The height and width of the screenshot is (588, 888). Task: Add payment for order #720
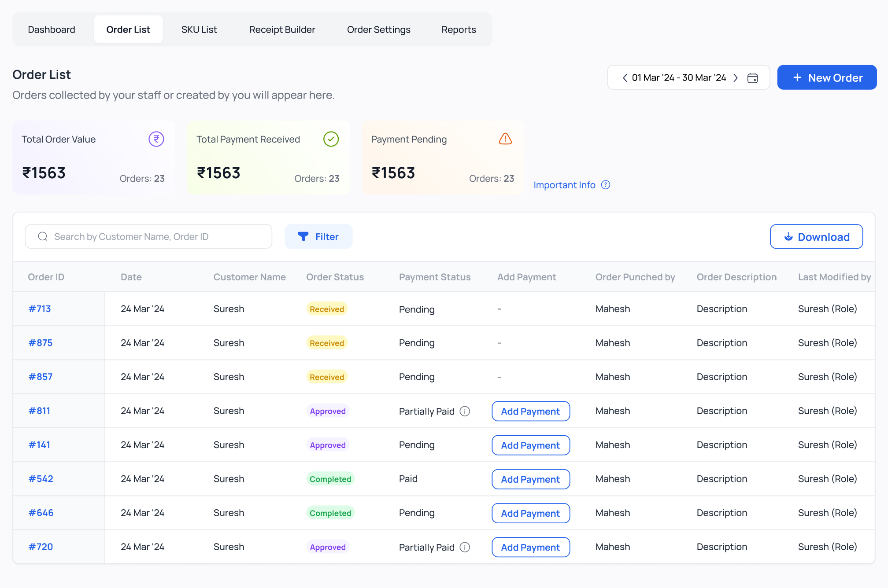tap(531, 547)
